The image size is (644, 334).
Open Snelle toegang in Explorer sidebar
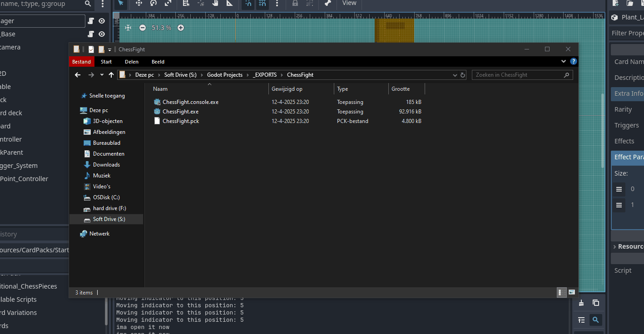107,96
